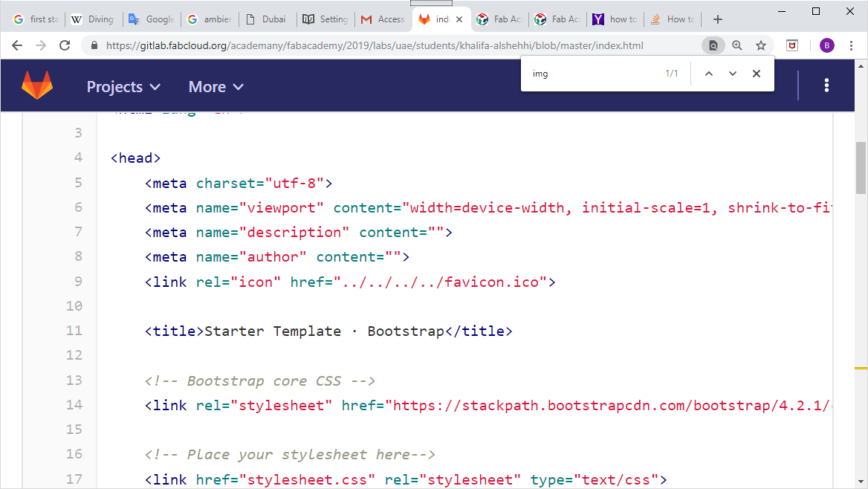The width and height of the screenshot is (868, 489).
Task: Select the Dubai tab
Action: tap(268, 19)
